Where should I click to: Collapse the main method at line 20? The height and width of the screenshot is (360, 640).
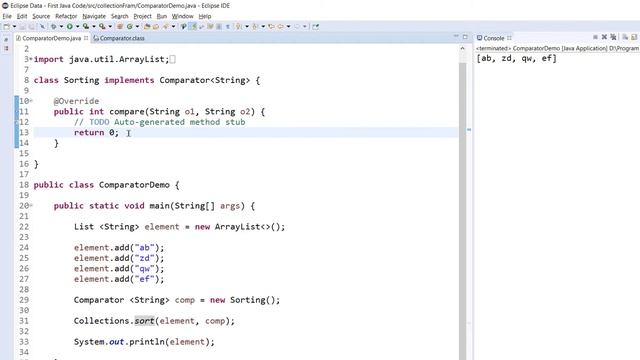coord(31,205)
